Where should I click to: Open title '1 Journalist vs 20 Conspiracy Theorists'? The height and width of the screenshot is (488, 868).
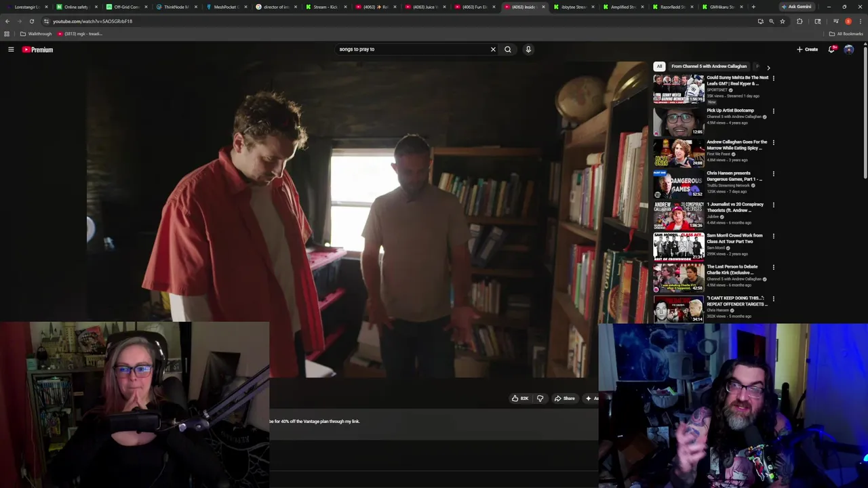coord(735,207)
